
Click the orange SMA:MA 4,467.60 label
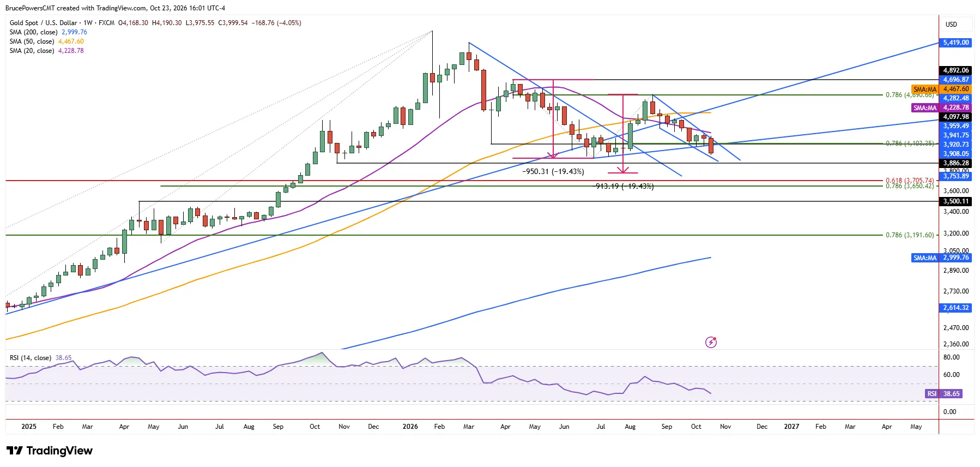[x=941, y=89]
